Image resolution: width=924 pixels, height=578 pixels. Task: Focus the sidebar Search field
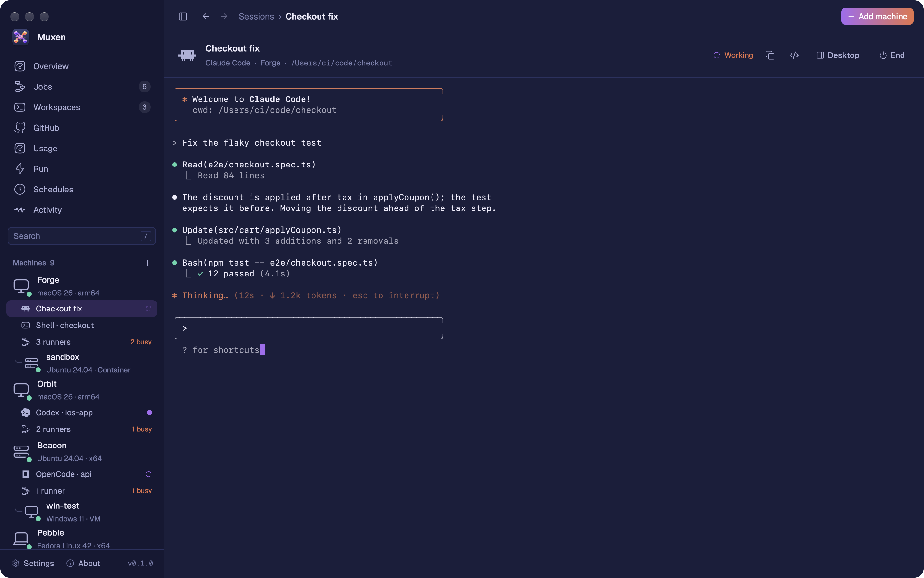click(x=82, y=236)
